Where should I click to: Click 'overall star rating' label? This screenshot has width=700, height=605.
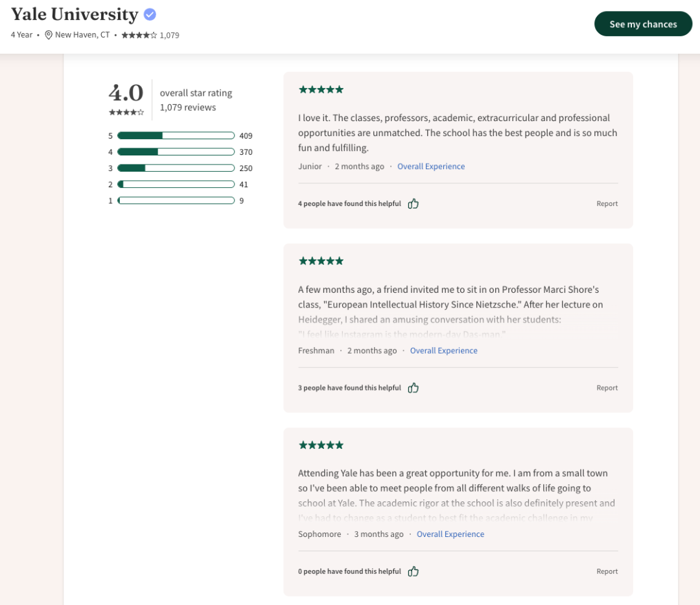pyautogui.click(x=196, y=93)
